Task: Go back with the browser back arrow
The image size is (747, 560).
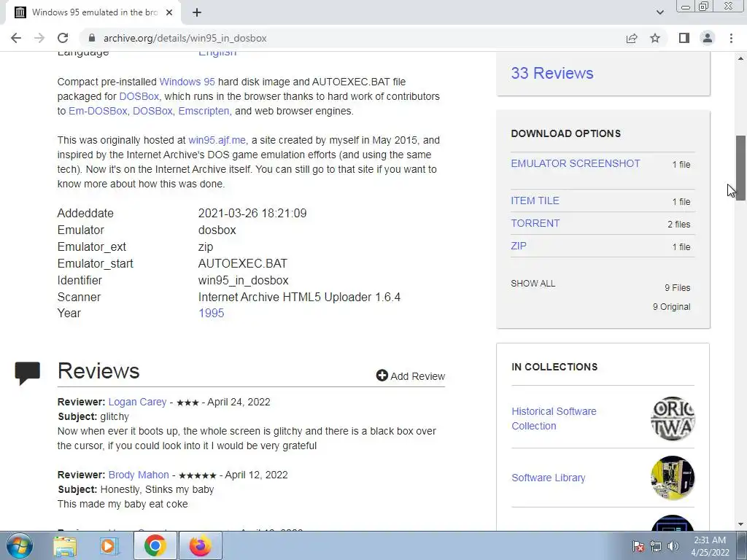Action: point(16,38)
